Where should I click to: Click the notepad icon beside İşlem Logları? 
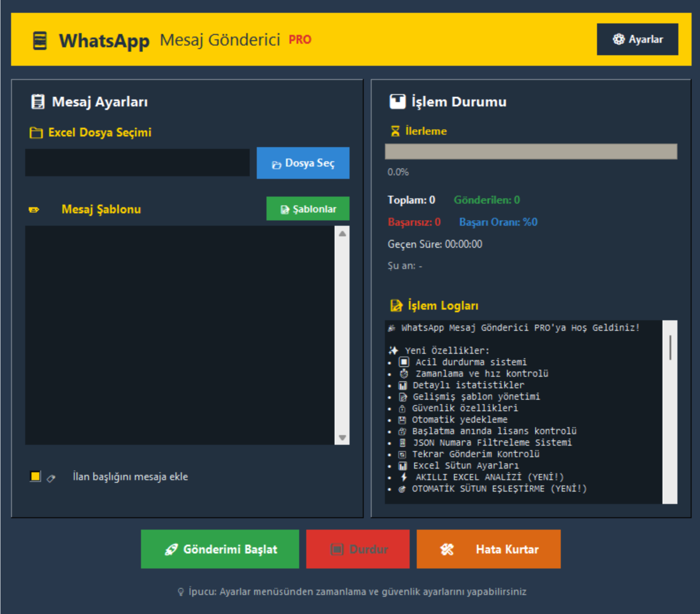[x=396, y=306]
